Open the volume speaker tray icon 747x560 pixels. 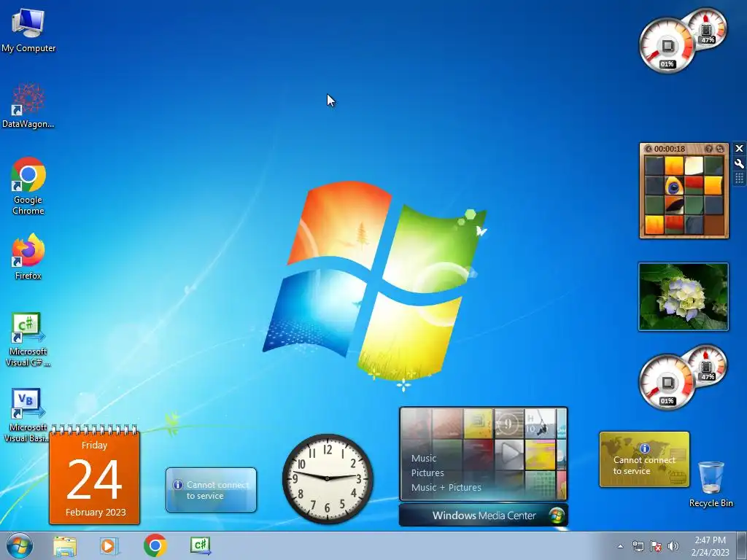click(673, 546)
